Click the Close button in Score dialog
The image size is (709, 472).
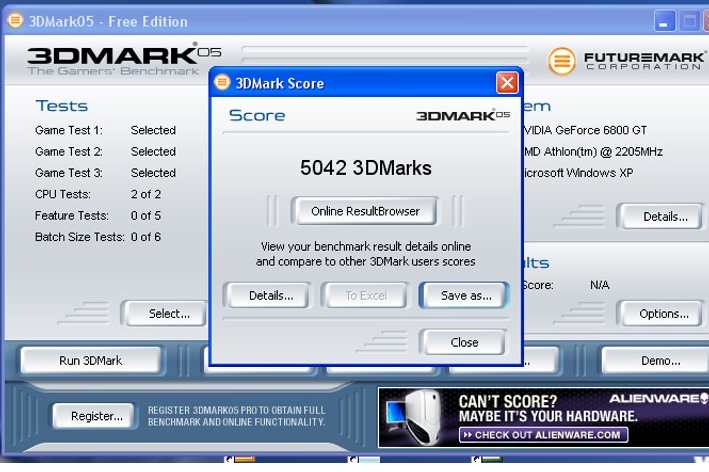click(x=463, y=342)
